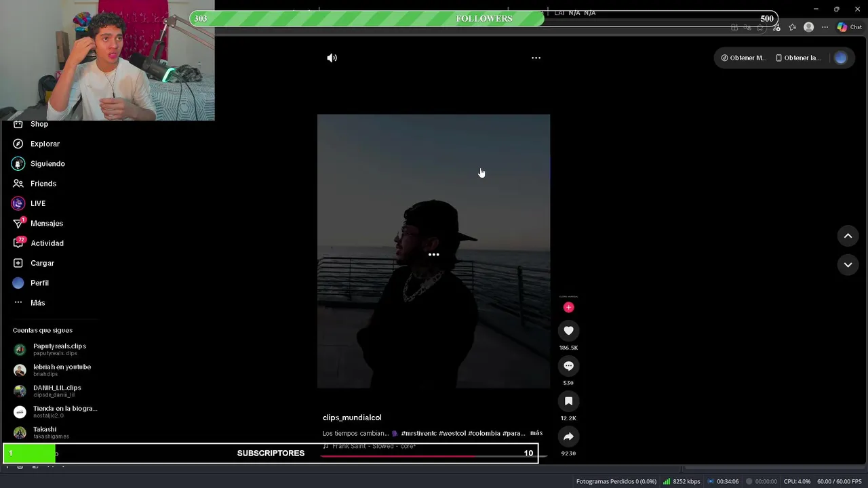Open the browser profile icon
This screenshot has height=488, width=868.
tap(808, 27)
